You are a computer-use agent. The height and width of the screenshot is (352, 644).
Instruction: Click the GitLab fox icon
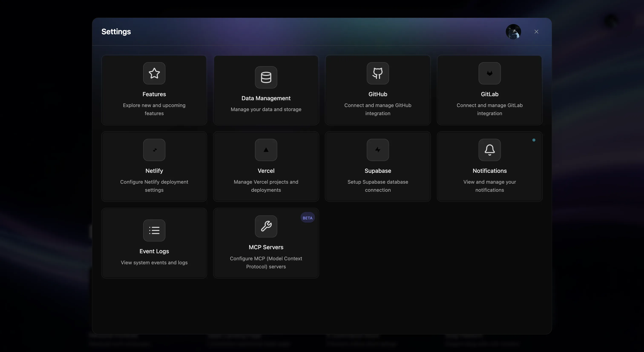490,73
